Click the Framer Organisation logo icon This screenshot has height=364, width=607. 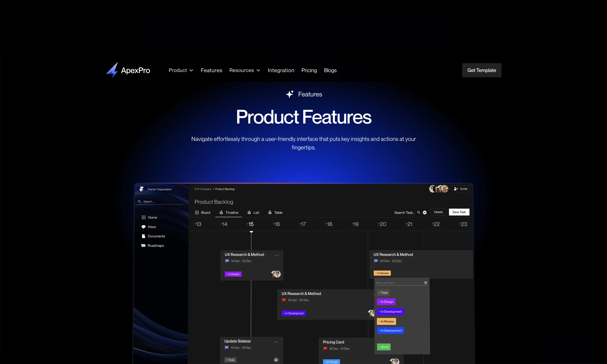click(x=142, y=189)
